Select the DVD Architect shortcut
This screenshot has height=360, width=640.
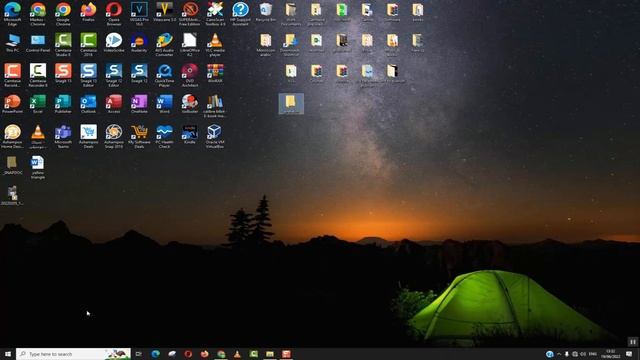point(190,75)
